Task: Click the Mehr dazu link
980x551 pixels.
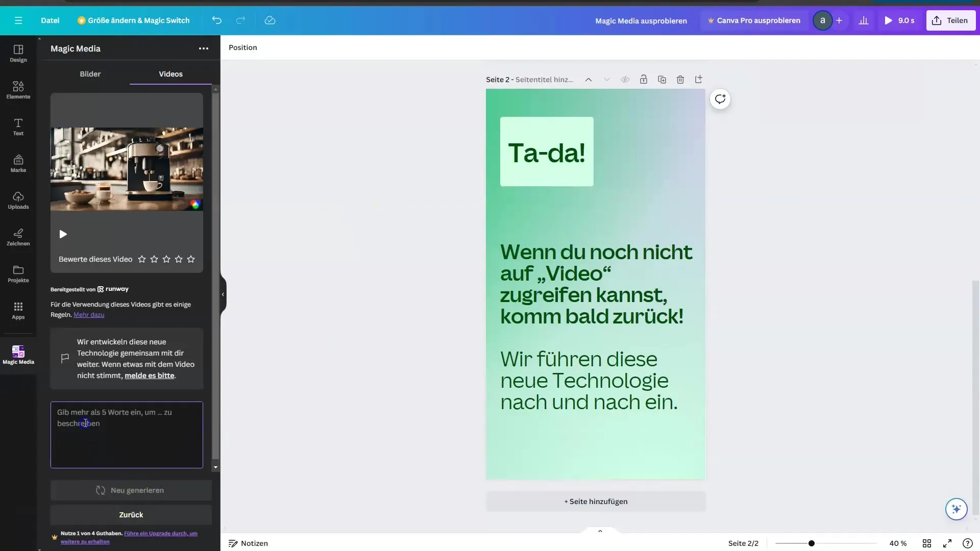Action: click(88, 315)
